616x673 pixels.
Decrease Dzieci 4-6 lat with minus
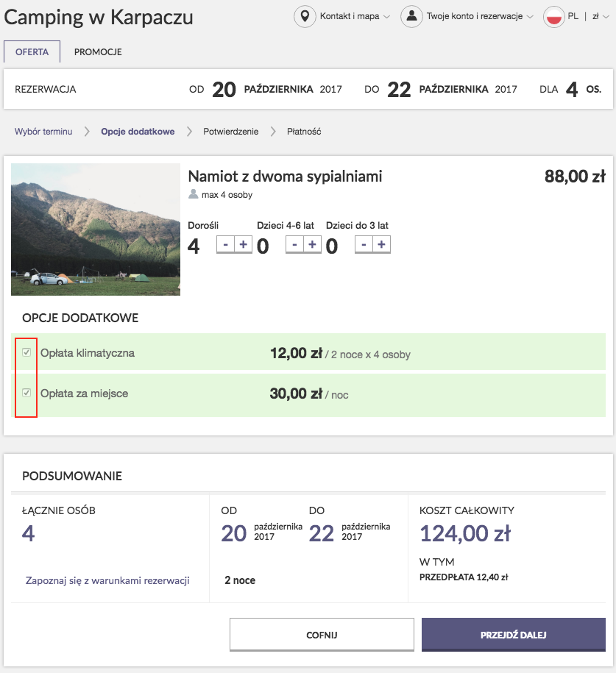tap(294, 245)
